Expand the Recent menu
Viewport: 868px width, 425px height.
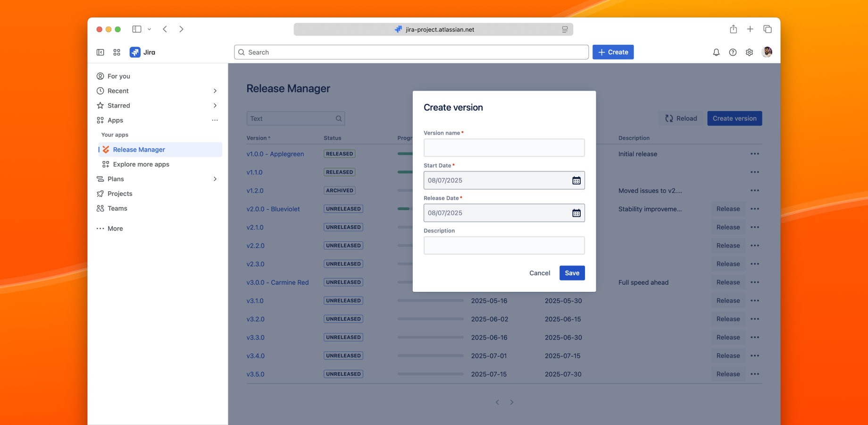point(215,91)
